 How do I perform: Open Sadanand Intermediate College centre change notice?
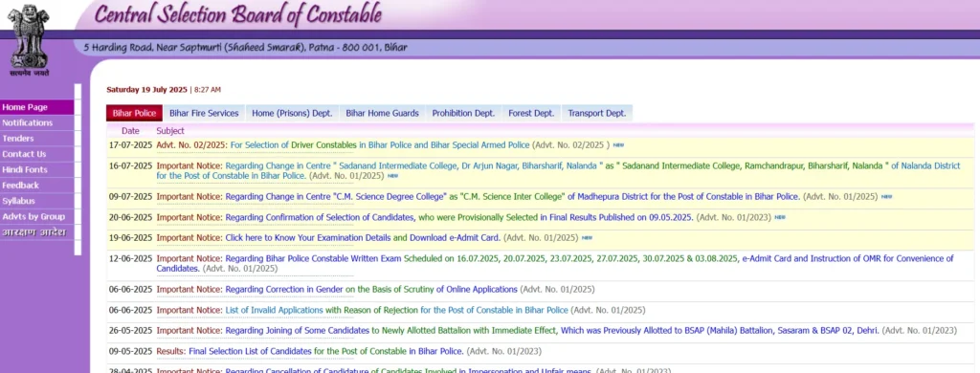[x=558, y=171]
